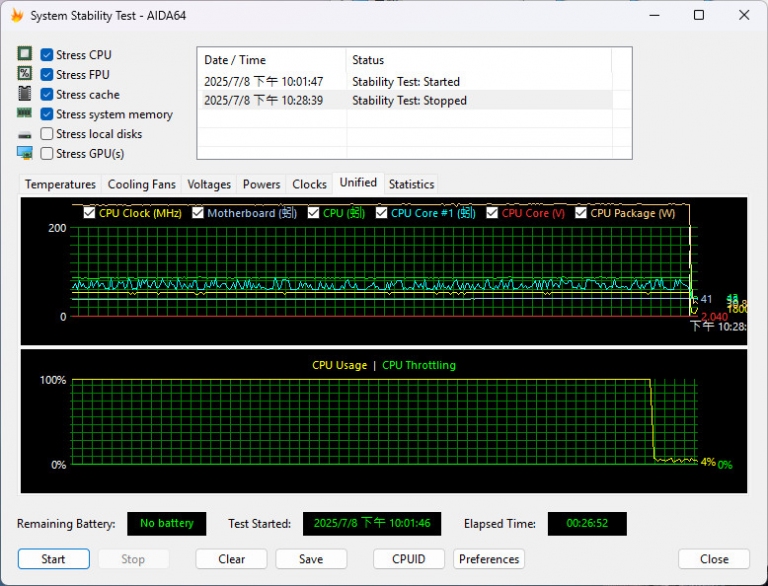
Task: Open the Cooling Fans tab
Action: point(142,184)
